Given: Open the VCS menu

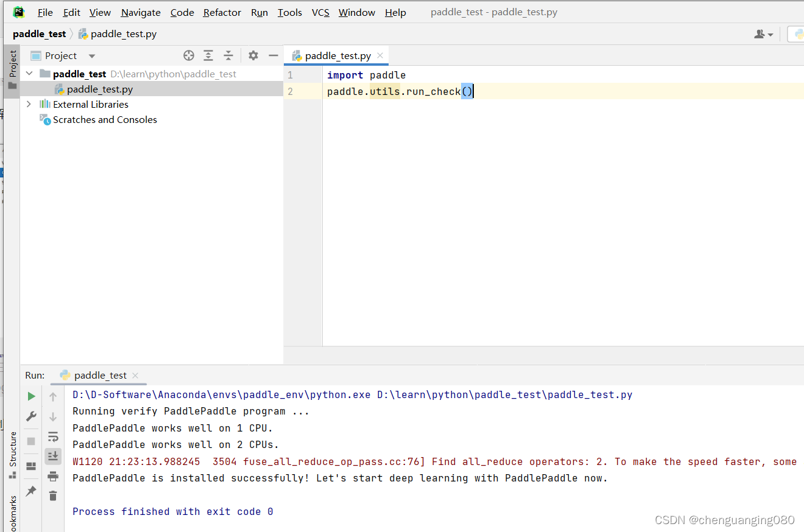Looking at the screenshot, I should point(320,13).
